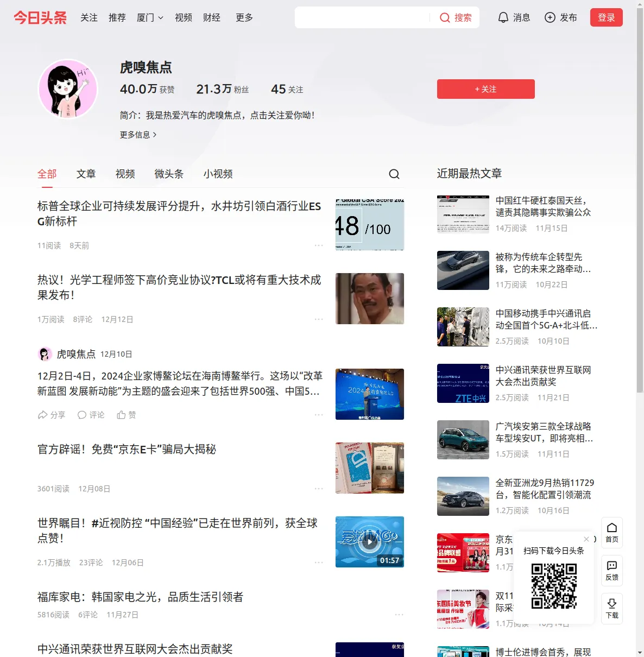Open hot article 广汽埃安第三款全球战略车型
The image size is (644, 657).
pos(545,432)
